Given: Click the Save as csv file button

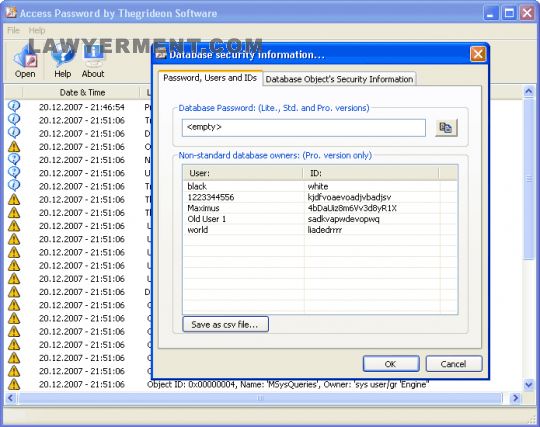Looking at the screenshot, I should pyautogui.click(x=225, y=324).
